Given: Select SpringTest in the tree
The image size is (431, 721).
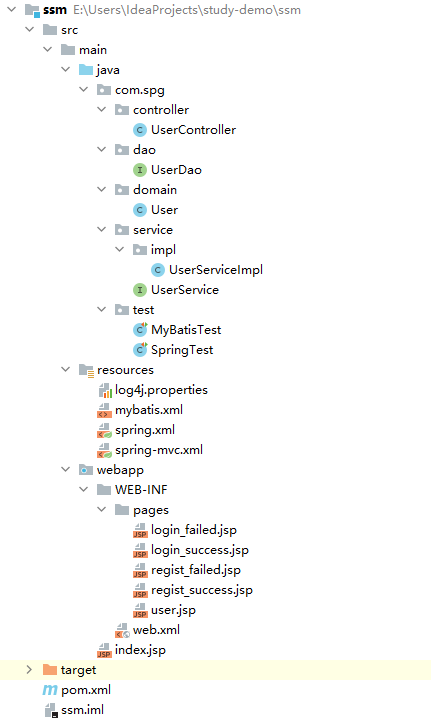Looking at the screenshot, I should click(x=182, y=350).
